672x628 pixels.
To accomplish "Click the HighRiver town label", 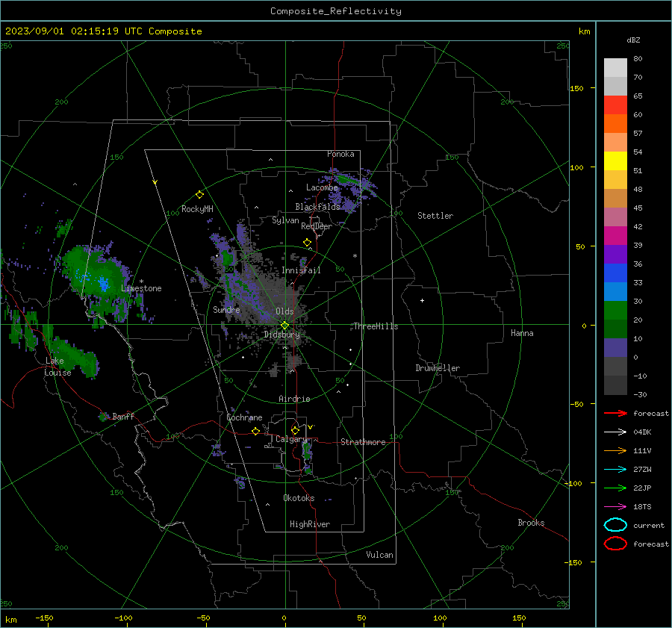I will tap(310, 524).
